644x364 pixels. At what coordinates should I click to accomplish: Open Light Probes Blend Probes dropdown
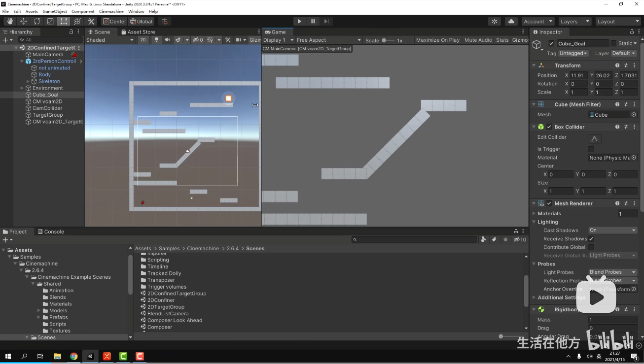[613, 272]
